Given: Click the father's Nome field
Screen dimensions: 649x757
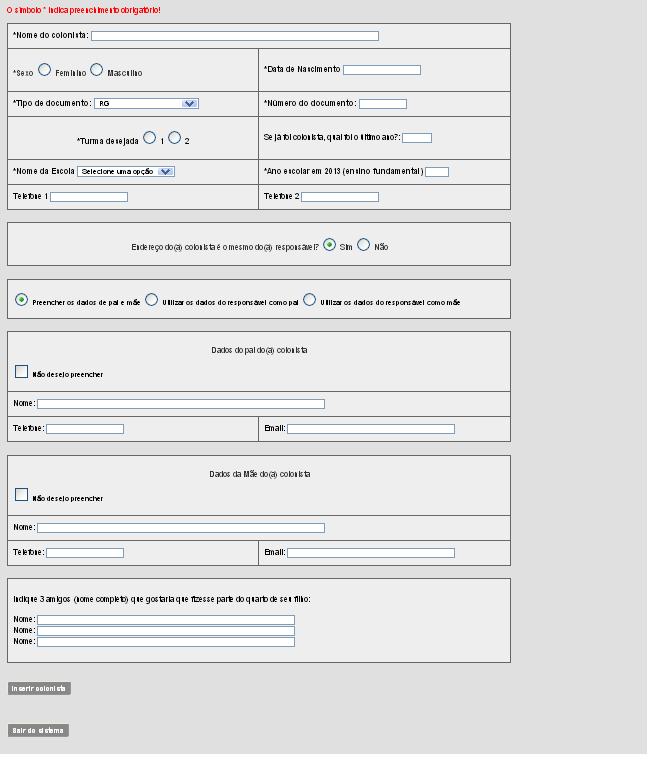Looking at the screenshot, I should pyautogui.click(x=181, y=405).
